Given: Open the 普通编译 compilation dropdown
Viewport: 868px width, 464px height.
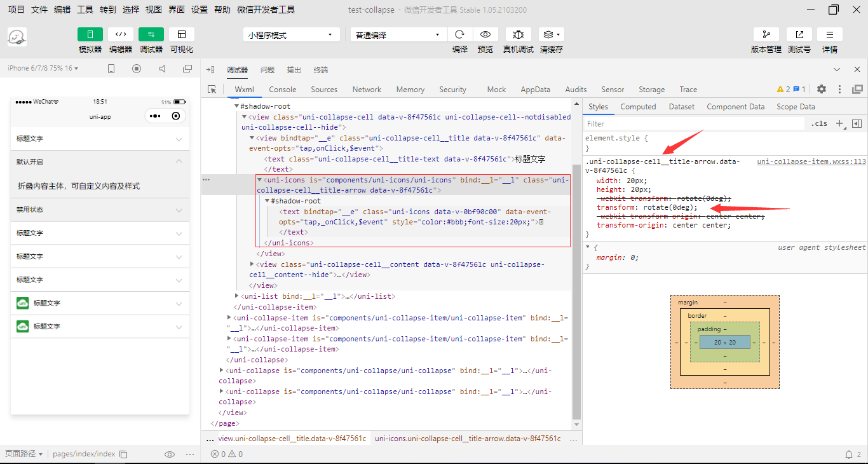Looking at the screenshot, I should tap(398, 34).
